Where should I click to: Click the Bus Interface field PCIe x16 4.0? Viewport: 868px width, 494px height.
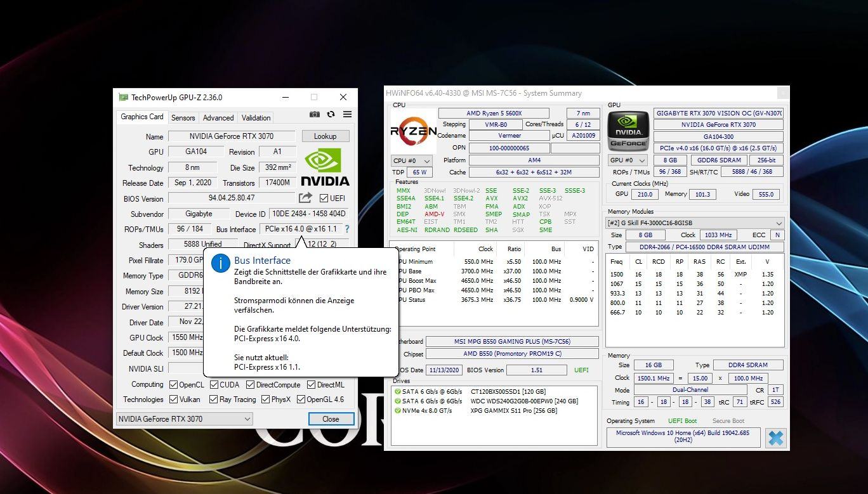click(301, 229)
